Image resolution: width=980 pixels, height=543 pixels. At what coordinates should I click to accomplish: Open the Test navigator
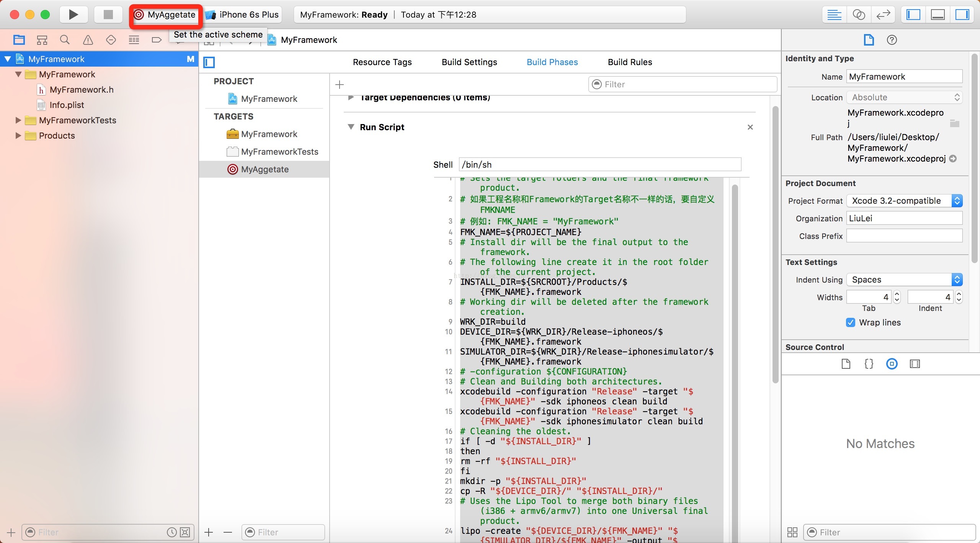(x=111, y=40)
